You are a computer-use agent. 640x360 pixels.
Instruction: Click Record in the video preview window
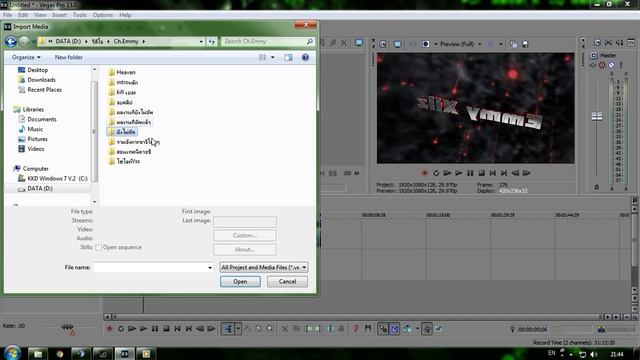pos(424,173)
